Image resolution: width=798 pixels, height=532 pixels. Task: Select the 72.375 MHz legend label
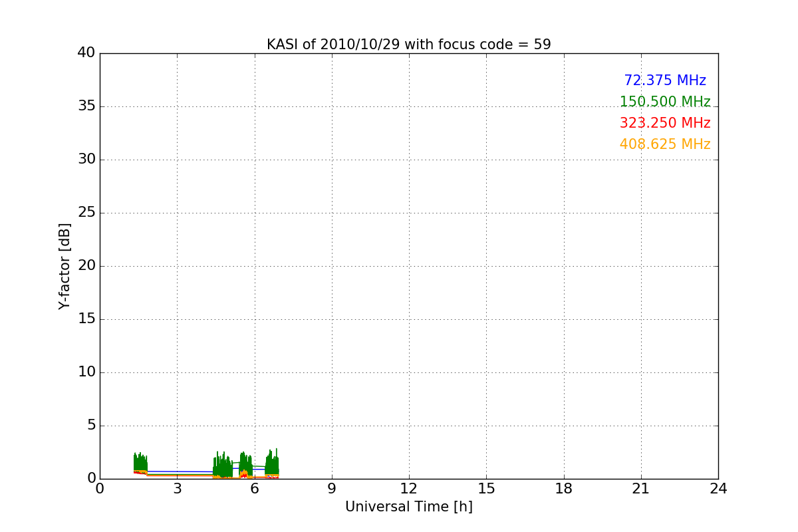pyautogui.click(x=665, y=80)
